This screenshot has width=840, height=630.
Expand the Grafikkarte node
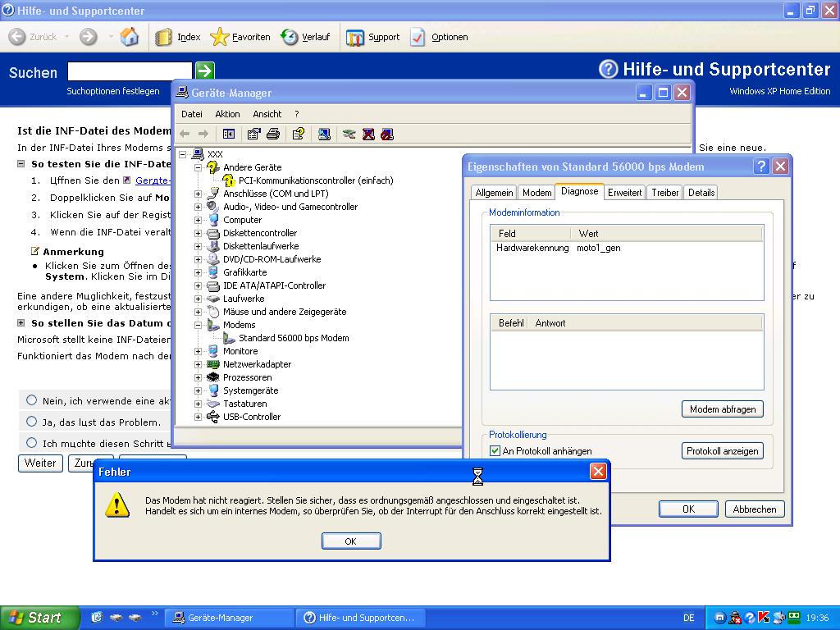click(x=198, y=272)
